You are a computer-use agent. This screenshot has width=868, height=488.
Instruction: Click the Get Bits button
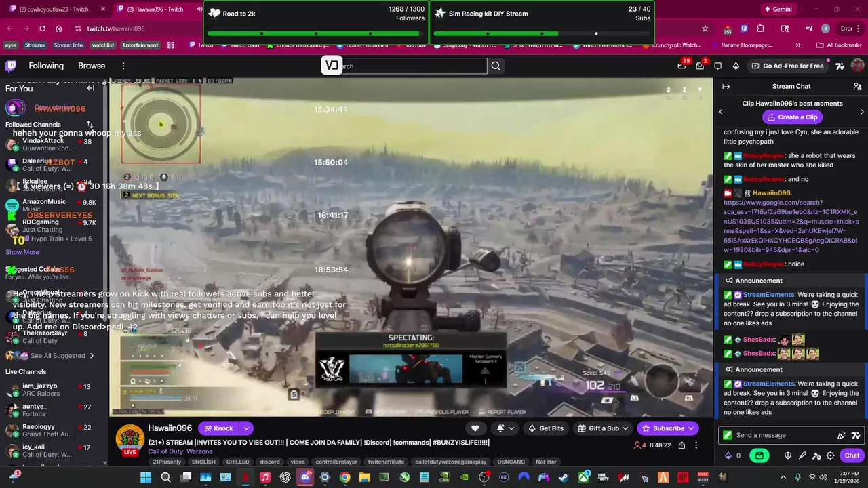click(x=545, y=428)
